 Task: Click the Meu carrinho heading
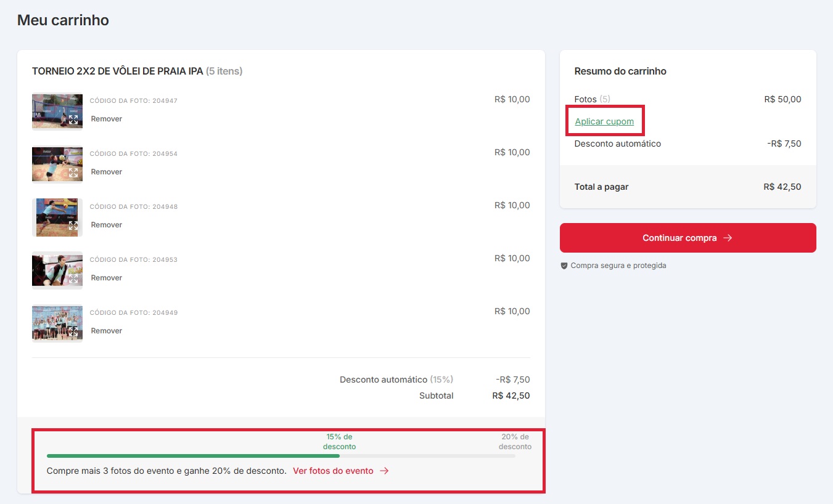coord(63,20)
